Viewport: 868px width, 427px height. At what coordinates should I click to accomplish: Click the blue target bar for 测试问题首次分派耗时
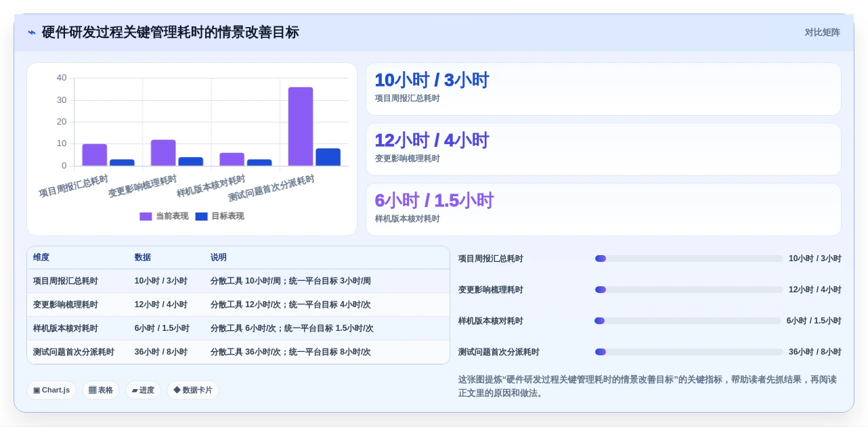click(x=328, y=157)
